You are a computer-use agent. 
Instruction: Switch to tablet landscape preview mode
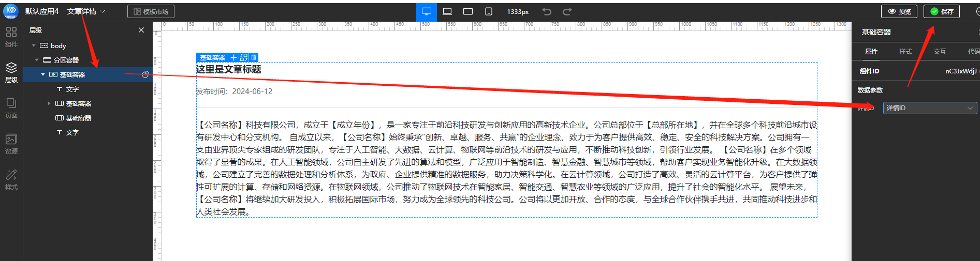click(x=468, y=11)
